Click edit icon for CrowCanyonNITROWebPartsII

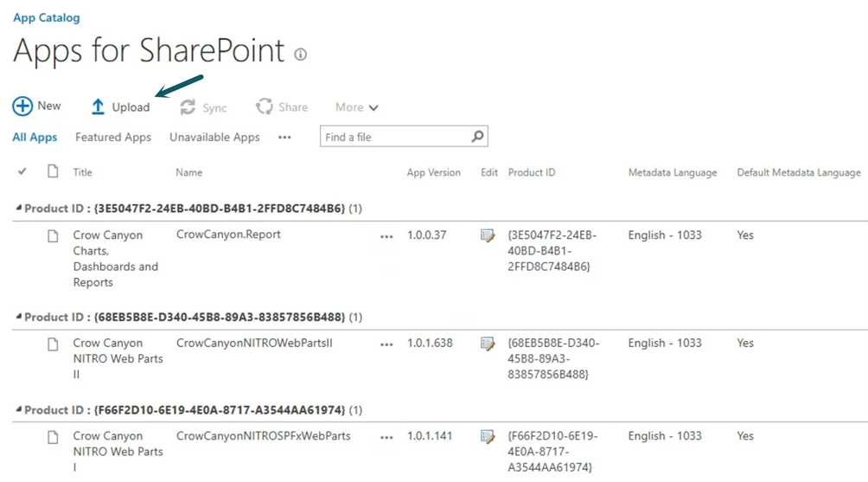click(488, 344)
